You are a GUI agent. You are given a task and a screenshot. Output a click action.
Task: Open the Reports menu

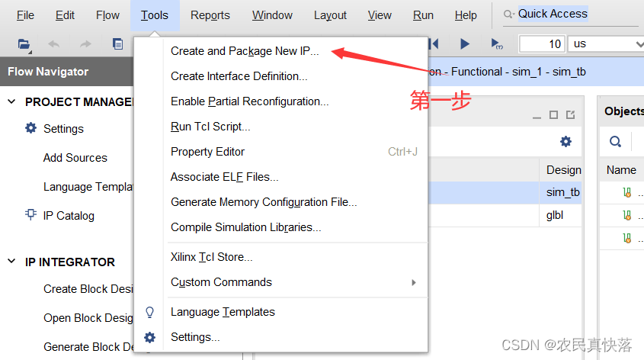pos(210,15)
